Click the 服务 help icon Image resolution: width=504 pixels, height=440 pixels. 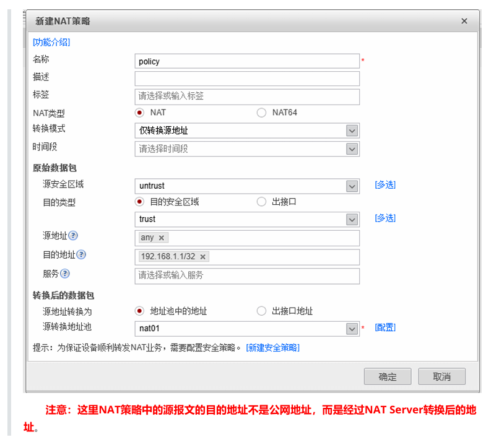tap(65, 274)
